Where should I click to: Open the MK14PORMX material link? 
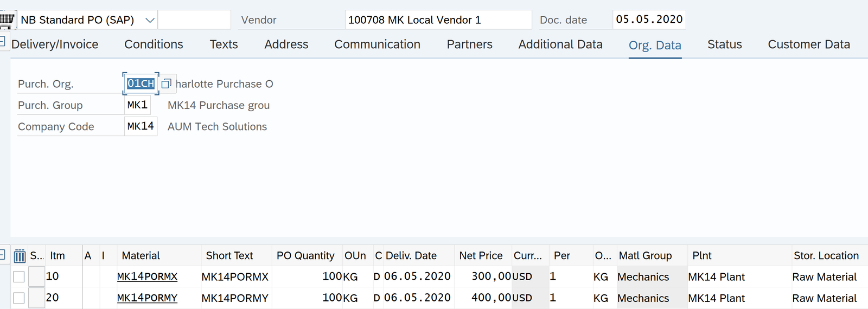pyautogui.click(x=147, y=276)
